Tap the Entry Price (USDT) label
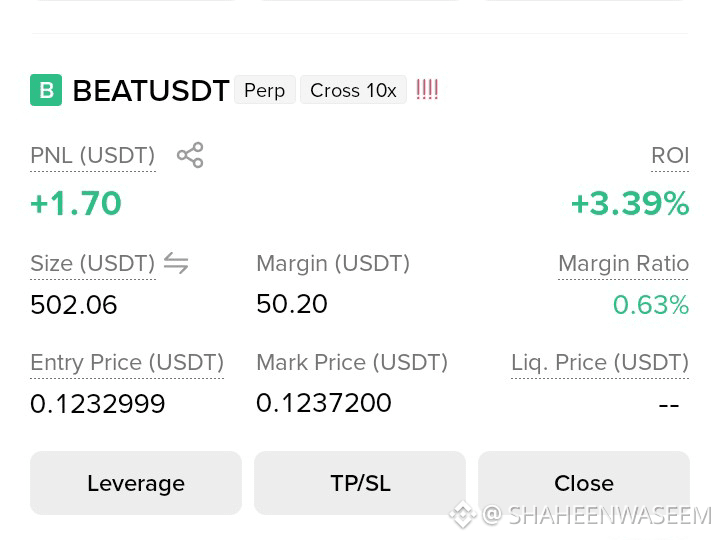This screenshot has width=720, height=540. (x=127, y=363)
